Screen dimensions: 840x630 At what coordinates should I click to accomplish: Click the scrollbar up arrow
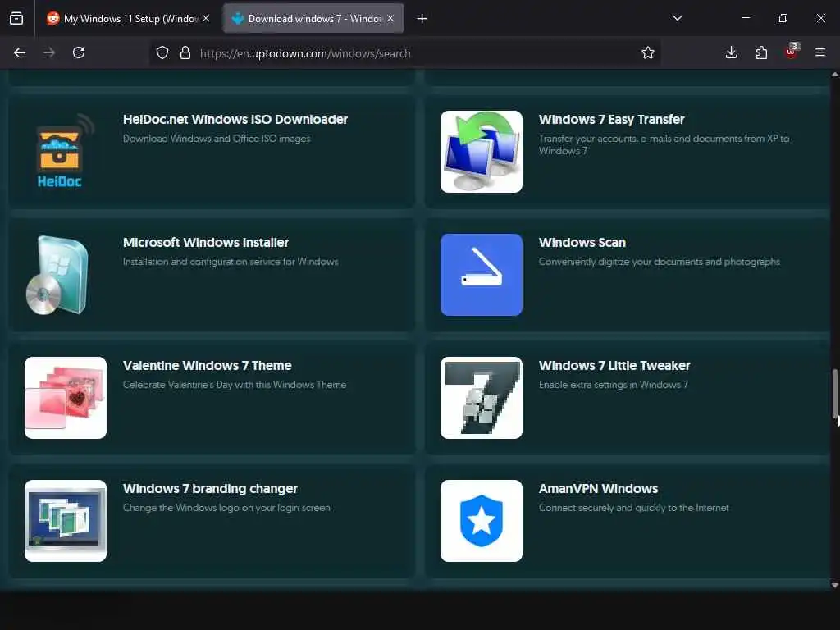(x=835, y=75)
